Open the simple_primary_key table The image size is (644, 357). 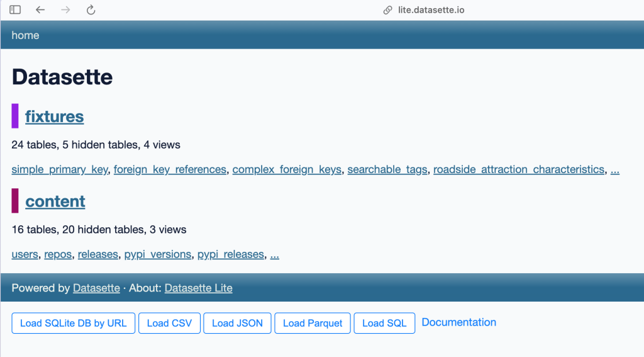click(60, 169)
